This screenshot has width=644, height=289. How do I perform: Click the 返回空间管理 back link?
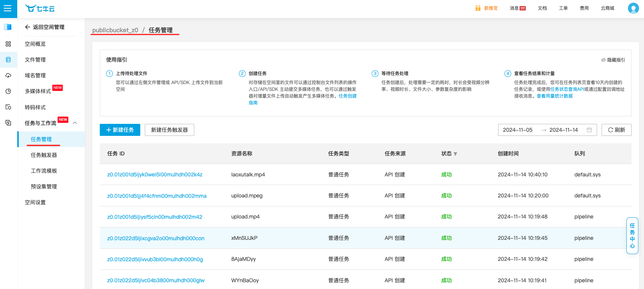click(49, 27)
